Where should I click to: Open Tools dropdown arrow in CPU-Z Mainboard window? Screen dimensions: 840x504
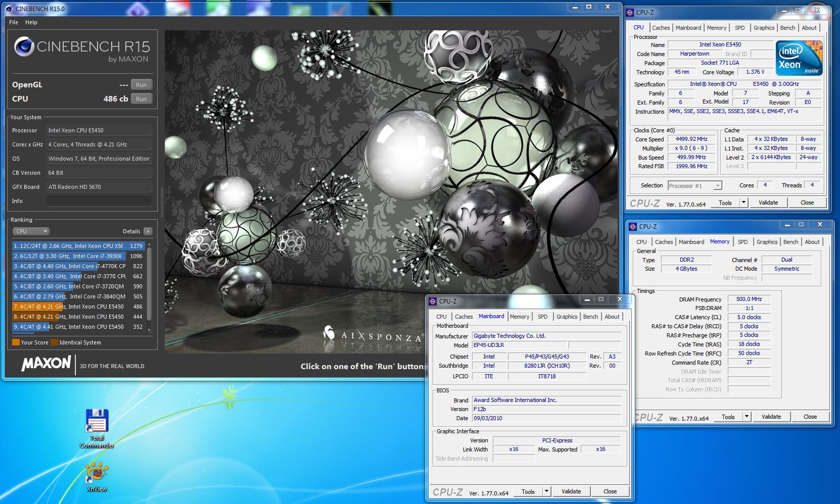(546, 491)
